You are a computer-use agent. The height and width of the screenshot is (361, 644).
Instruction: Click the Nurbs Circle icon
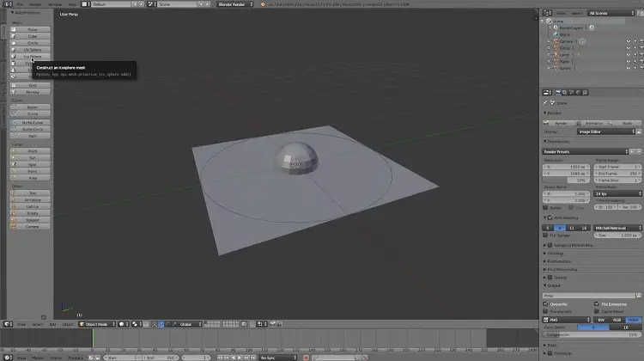[14, 129]
